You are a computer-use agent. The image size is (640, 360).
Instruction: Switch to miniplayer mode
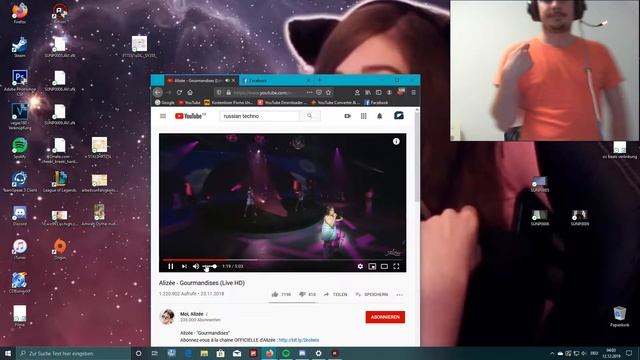coord(372,267)
